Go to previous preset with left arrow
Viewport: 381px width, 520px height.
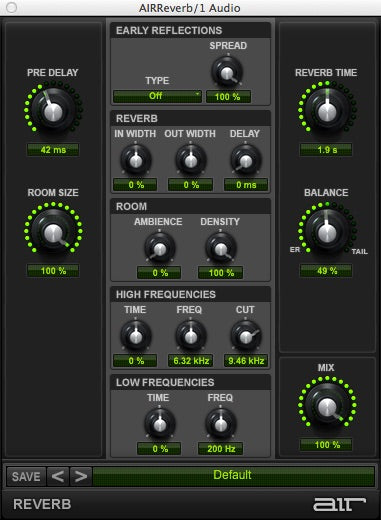[x=58, y=476]
